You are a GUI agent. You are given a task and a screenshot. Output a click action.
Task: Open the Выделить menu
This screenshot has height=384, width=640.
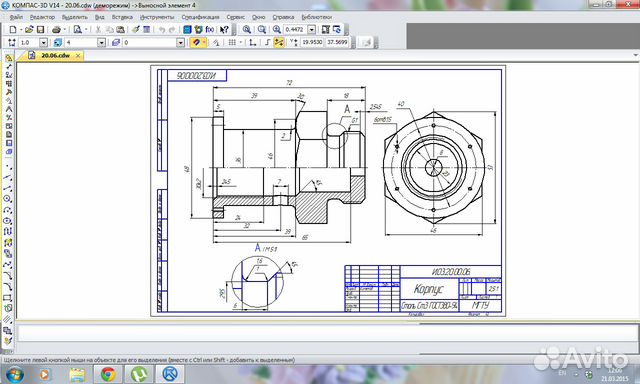pos(75,17)
